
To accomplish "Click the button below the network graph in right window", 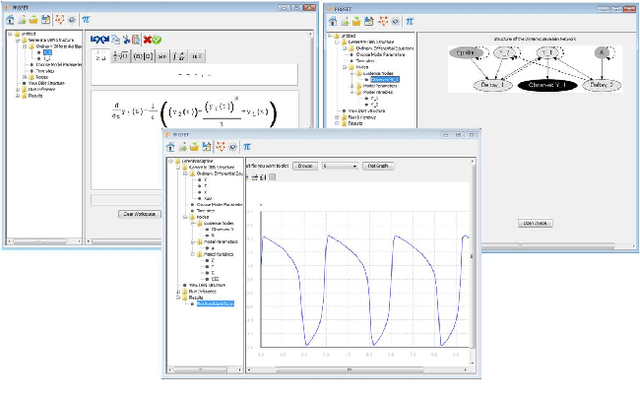I will click(x=535, y=223).
